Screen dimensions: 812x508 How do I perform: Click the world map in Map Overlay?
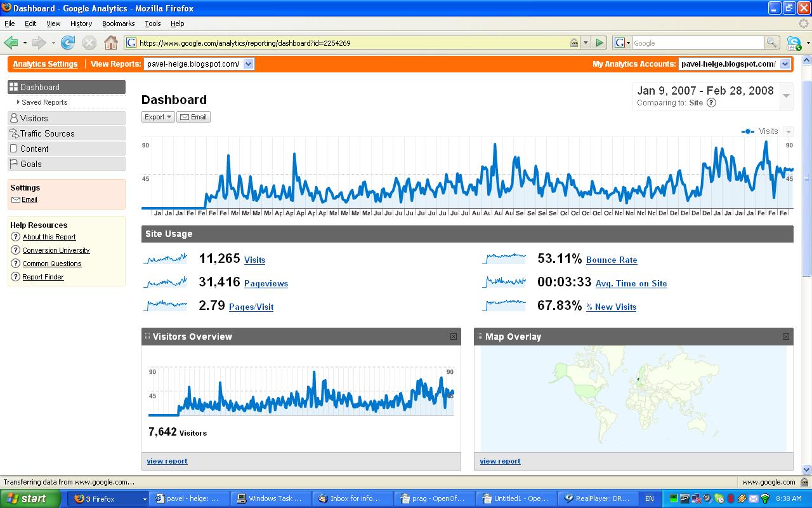coord(633,398)
